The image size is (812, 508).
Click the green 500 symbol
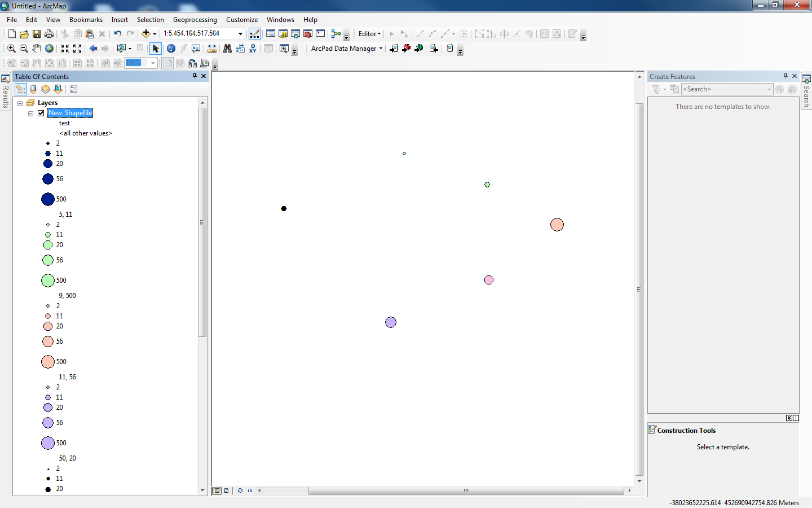48,281
